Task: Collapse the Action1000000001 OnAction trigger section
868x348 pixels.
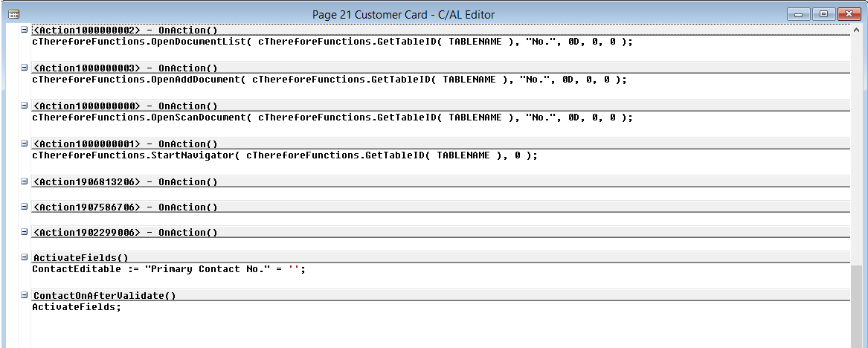Action: 25,144
